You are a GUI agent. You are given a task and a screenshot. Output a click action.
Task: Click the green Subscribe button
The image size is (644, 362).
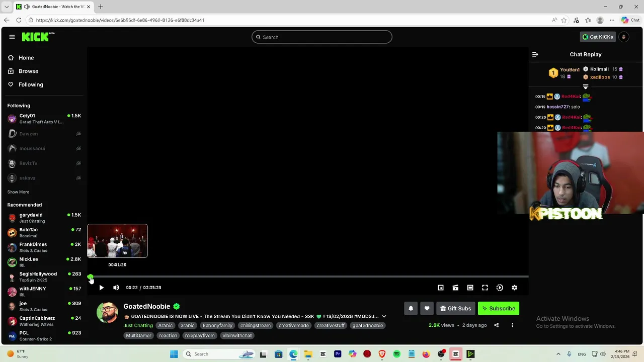tap(498, 308)
